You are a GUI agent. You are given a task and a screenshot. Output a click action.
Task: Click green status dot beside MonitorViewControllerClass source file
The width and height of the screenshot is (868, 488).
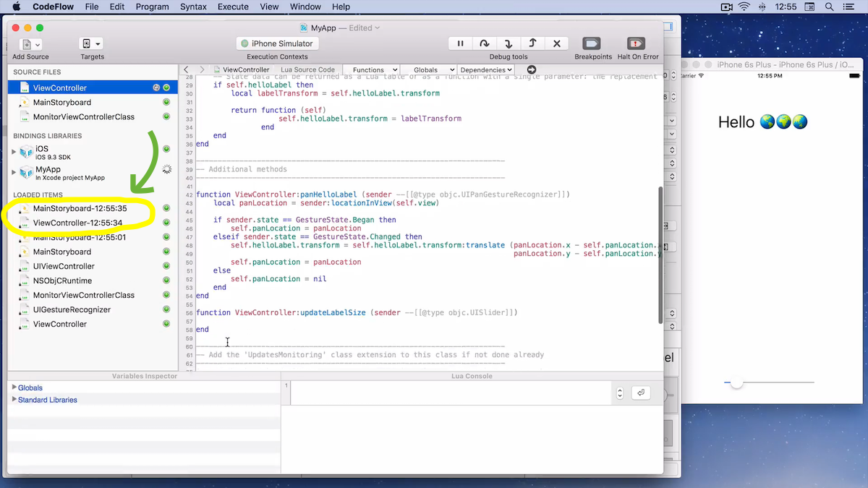pyautogui.click(x=166, y=116)
